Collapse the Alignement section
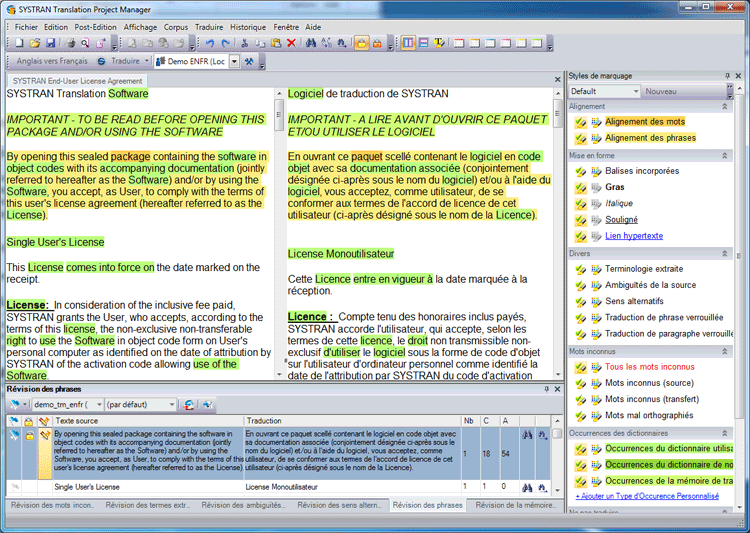 [x=725, y=107]
